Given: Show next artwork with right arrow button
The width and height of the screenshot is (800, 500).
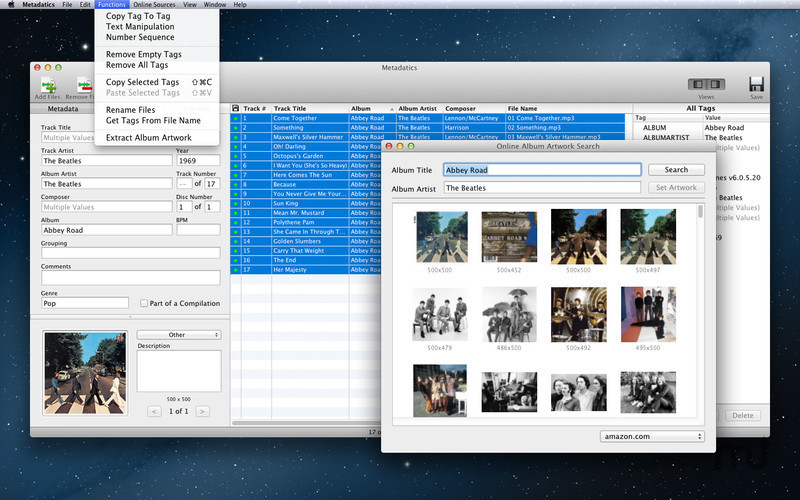Looking at the screenshot, I should (x=202, y=411).
